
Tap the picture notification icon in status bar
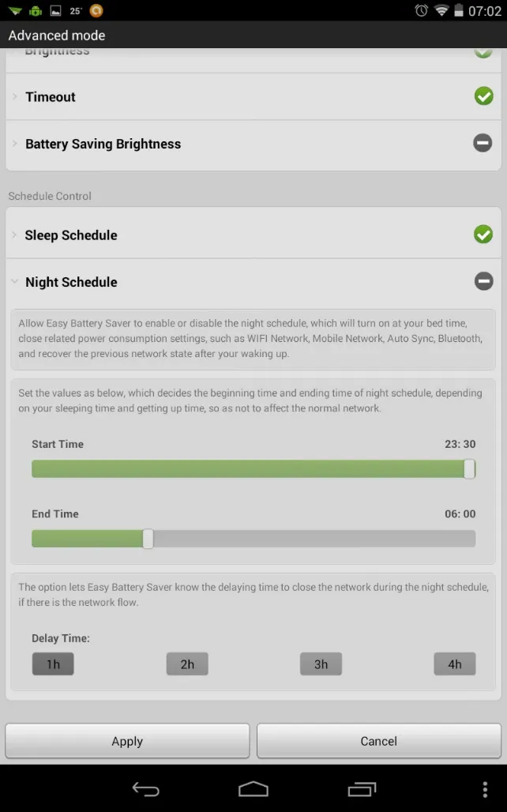(55, 11)
